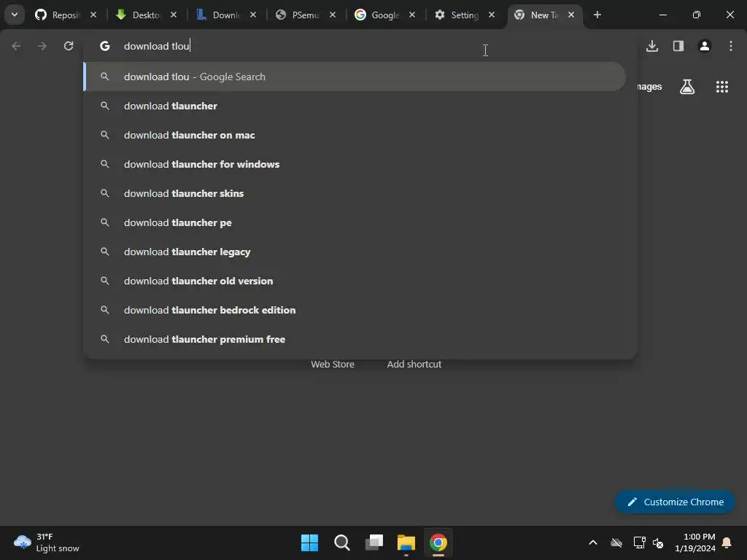Open the Google apps grid icon
The image size is (747, 560).
coord(722,87)
